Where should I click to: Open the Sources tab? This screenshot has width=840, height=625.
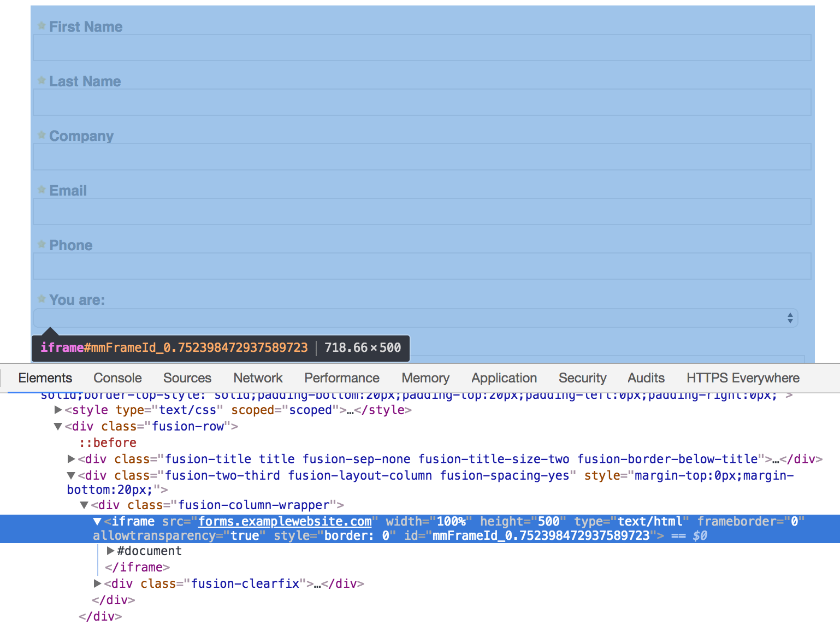[x=187, y=378]
